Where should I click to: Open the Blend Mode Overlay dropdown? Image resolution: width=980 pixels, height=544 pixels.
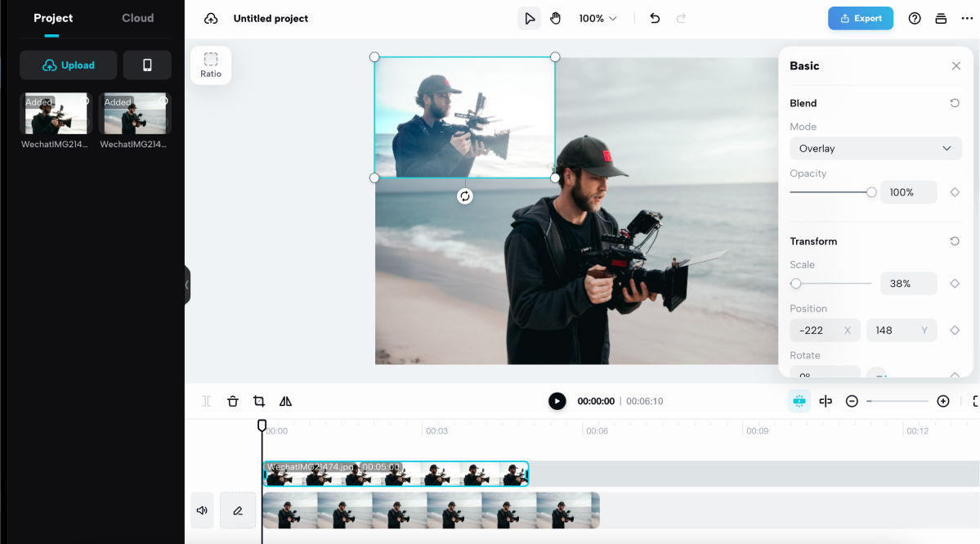pyautogui.click(x=875, y=149)
